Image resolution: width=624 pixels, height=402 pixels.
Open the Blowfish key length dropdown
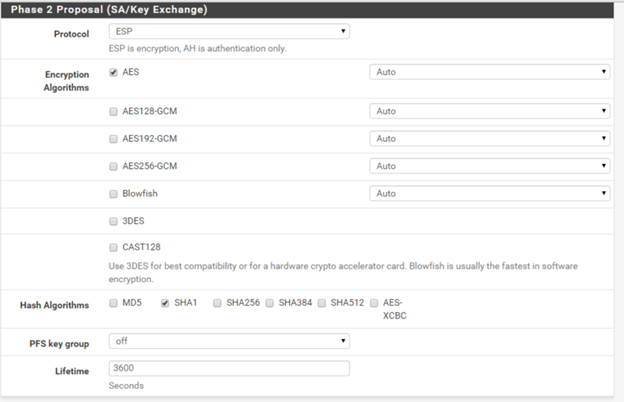(489, 193)
